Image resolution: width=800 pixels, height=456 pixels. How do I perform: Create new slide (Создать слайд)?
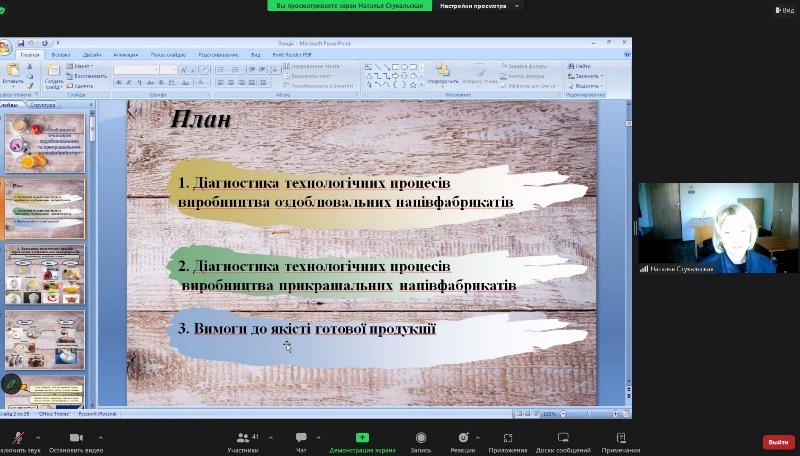pyautogui.click(x=53, y=75)
